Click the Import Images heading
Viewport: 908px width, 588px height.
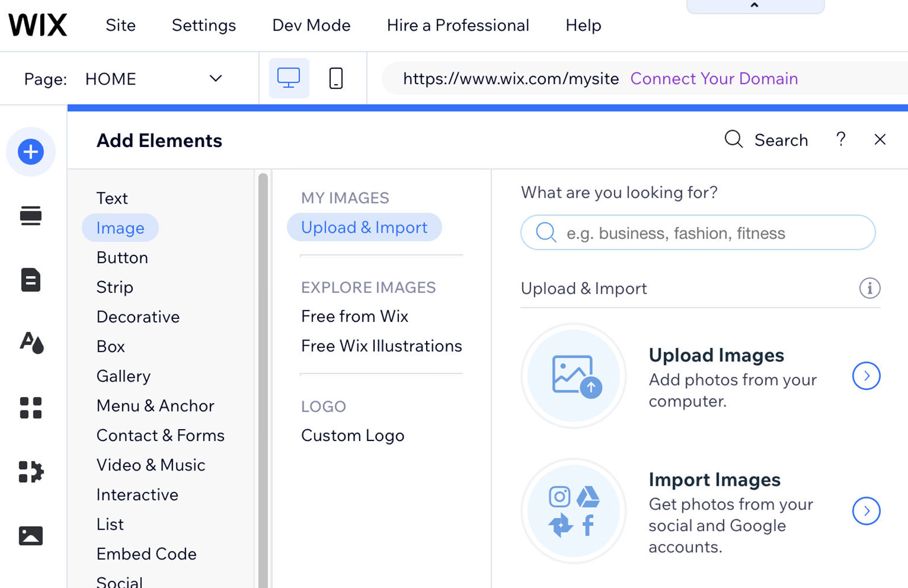tap(714, 480)
